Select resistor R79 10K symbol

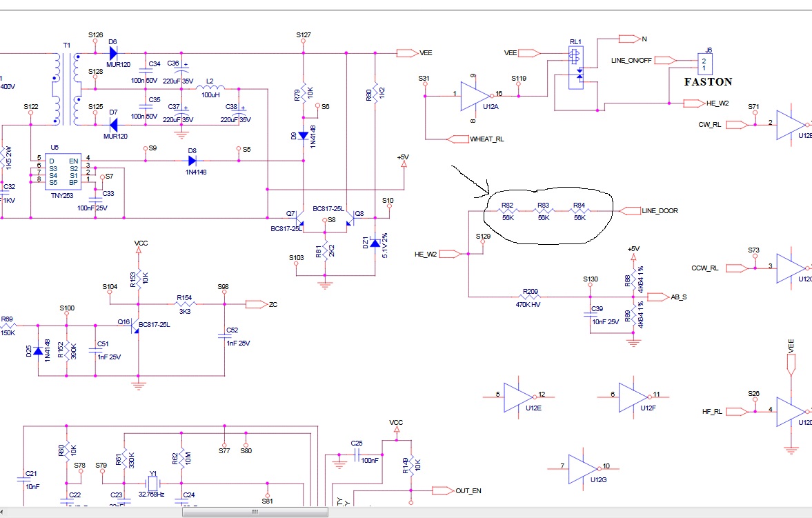pyautogui.click(x=304, y=93)
